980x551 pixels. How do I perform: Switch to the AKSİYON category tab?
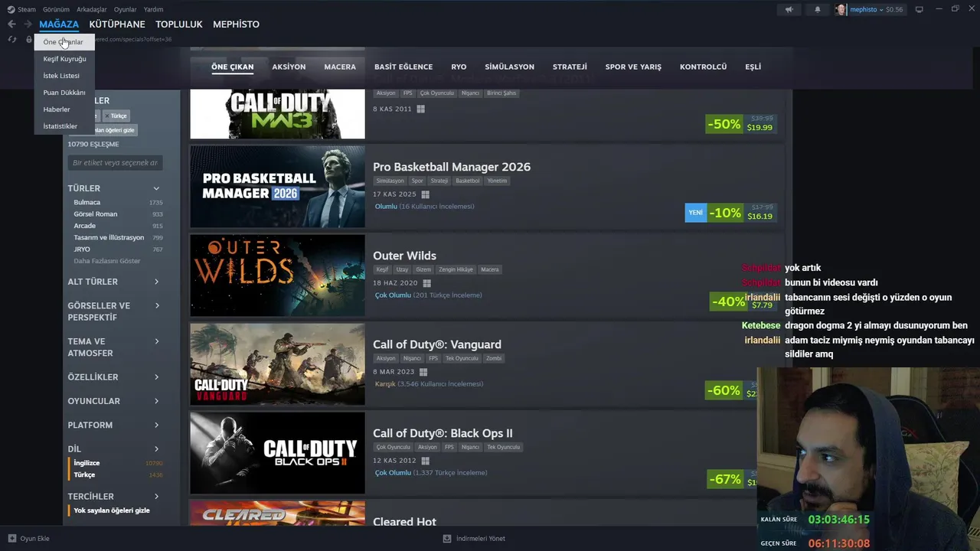pos(289,67)
